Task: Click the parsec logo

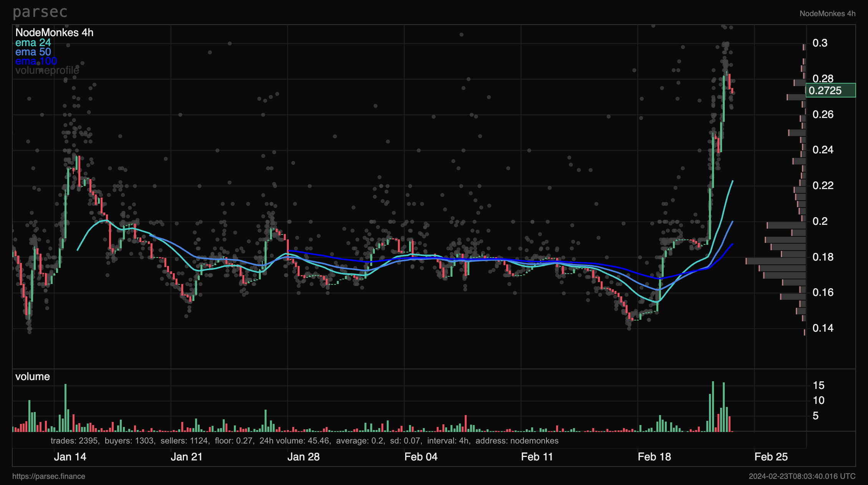Action: 40,12
